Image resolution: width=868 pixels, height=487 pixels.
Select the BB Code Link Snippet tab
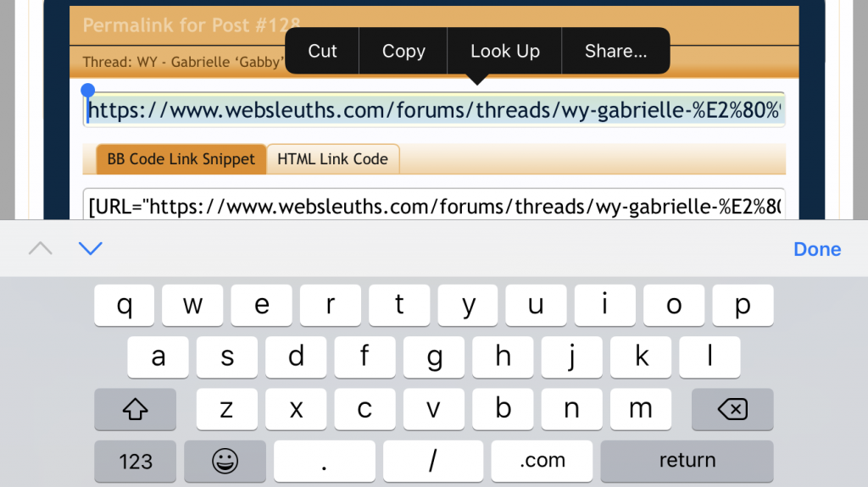181,159
